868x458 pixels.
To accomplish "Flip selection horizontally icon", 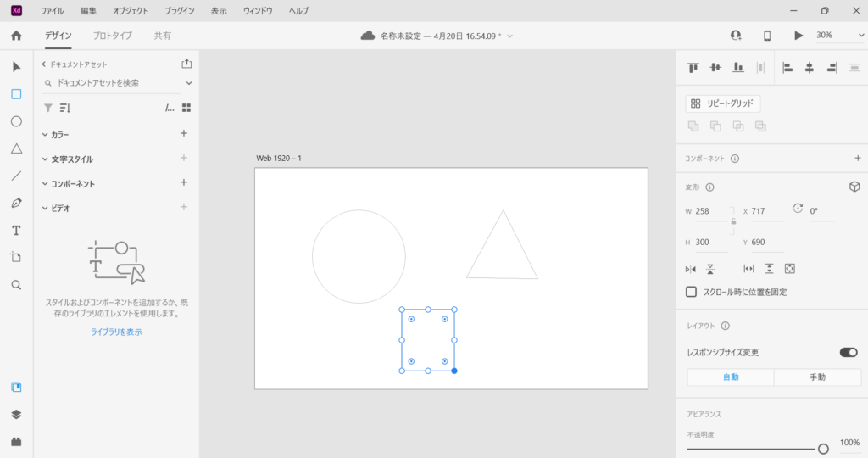I will 690,269.
